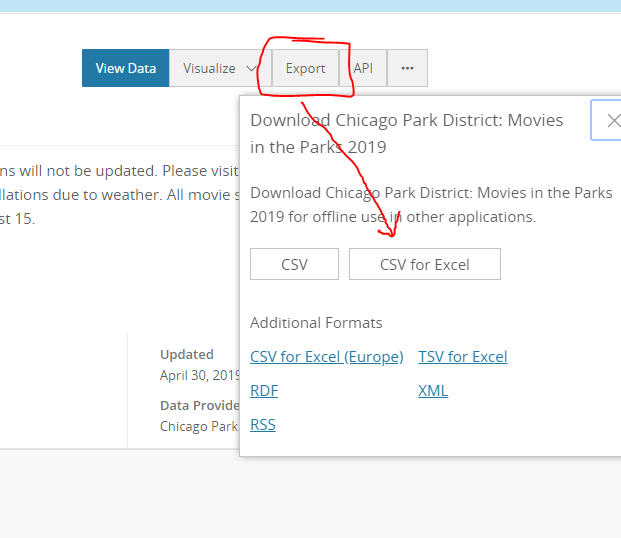This screenshot has height=538, width=621.
Task: Click the April 30 updated date
Action: (x=200, y=376)
